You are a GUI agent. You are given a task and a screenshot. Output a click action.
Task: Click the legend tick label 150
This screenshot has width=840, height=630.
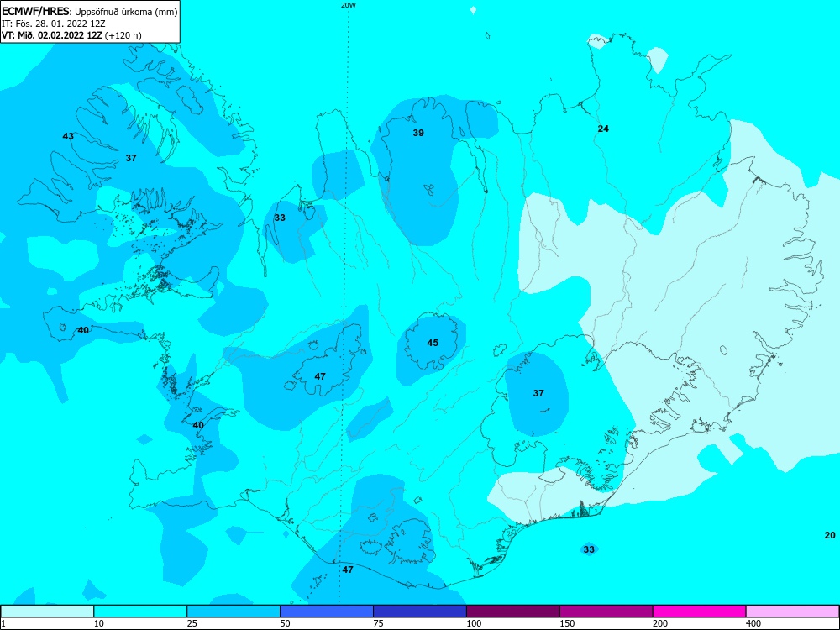click(567, 623)
